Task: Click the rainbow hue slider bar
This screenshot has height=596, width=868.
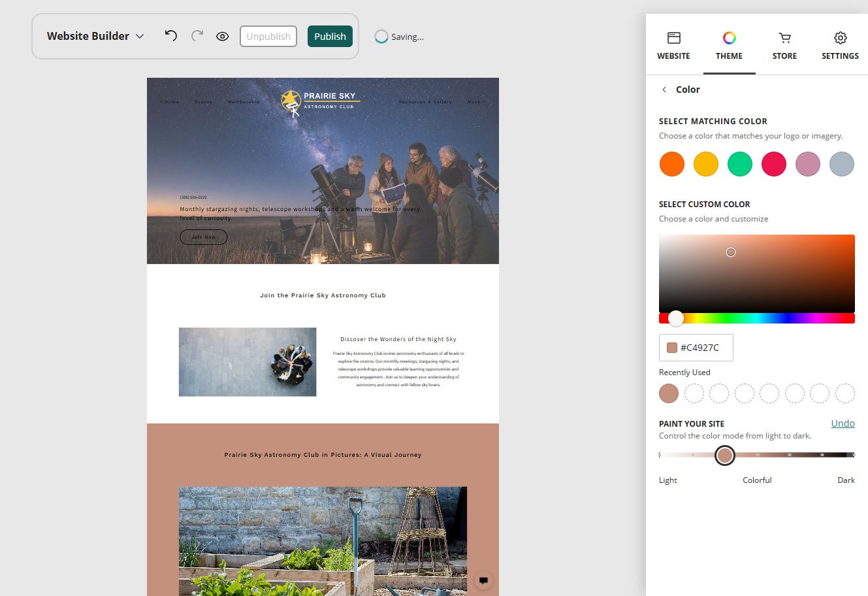Action: point(757,318)
